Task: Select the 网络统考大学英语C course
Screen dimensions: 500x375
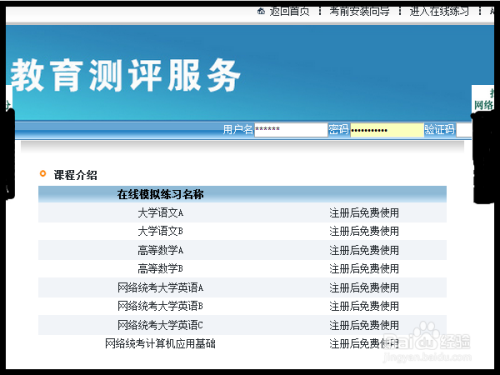Action: 160,325
